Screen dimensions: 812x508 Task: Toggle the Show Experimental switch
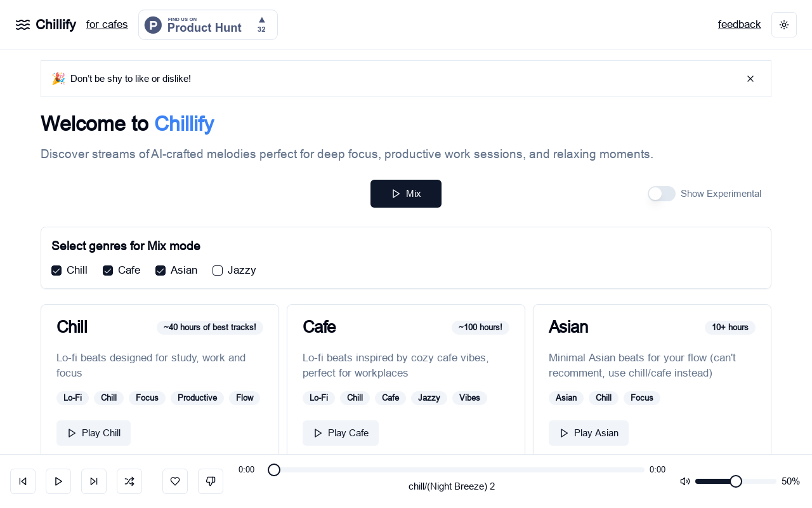point(662,194)
